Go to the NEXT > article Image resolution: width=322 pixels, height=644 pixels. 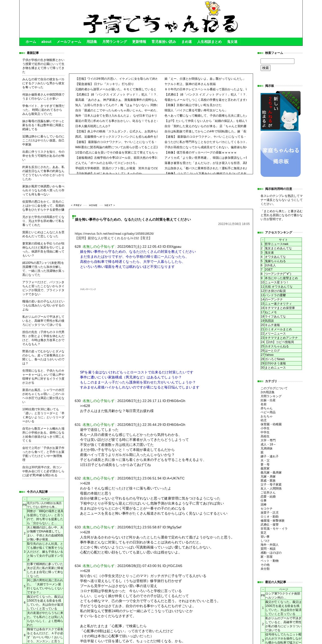pos(110,205)
